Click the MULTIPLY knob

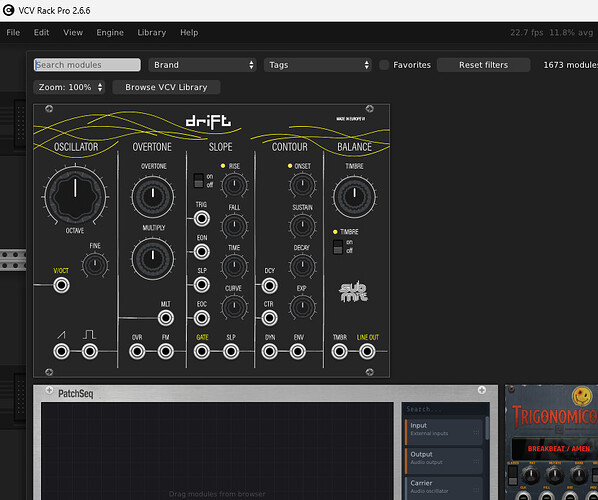pos(153,259)
